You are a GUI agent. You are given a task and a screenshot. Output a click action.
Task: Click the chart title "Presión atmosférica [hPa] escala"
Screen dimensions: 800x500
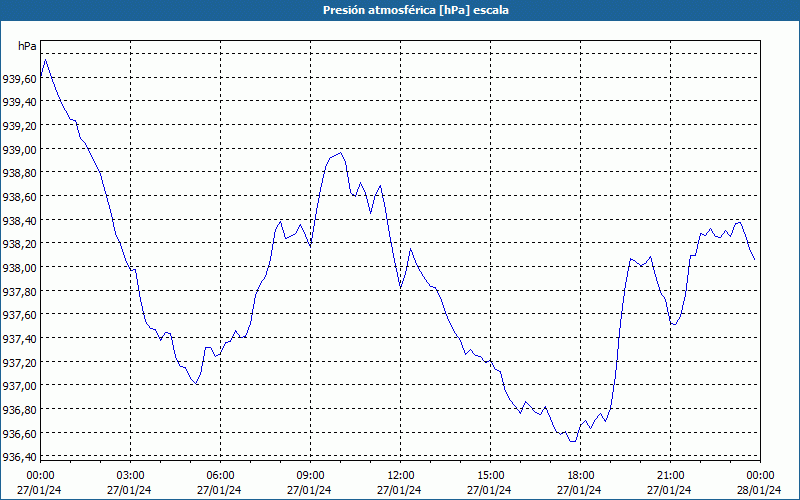tap(400, 10)
